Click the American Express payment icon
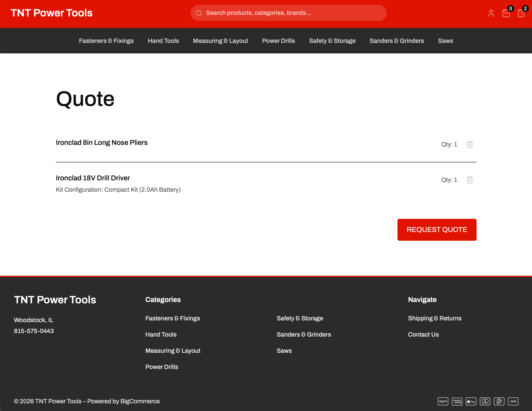 pyautogui.click(x=457, y=401)
